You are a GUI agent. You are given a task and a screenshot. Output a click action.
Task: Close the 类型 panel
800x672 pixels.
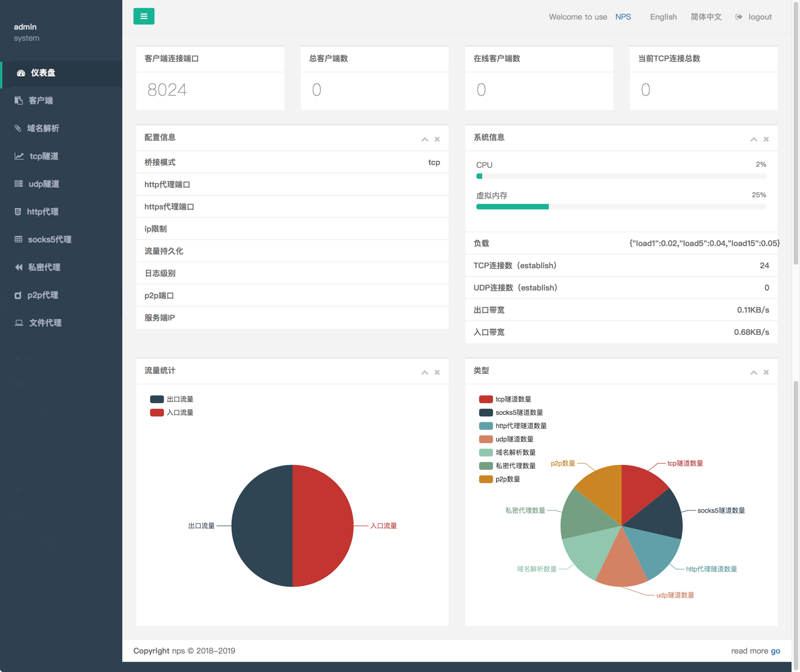pos(766,373)
